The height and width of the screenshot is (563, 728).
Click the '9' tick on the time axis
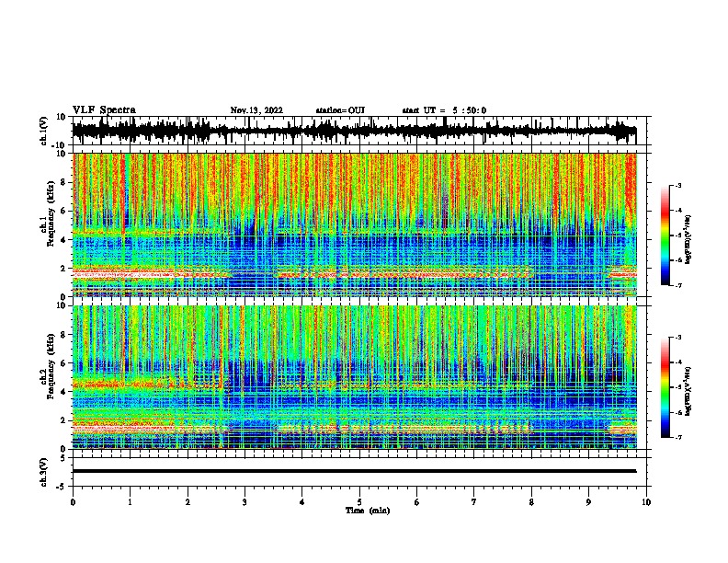[x=588, y=502]
